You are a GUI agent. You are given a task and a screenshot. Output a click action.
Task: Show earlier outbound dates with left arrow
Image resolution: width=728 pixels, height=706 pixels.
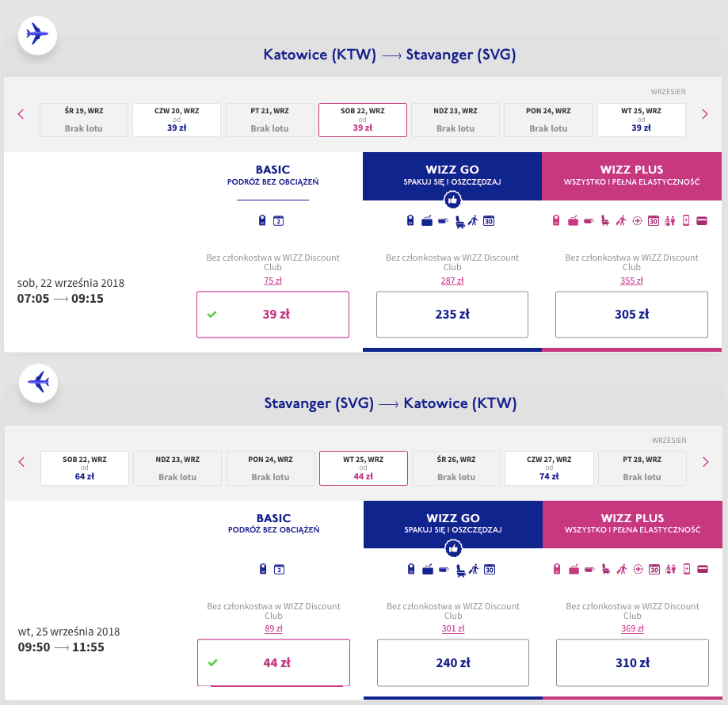(21, 114)
